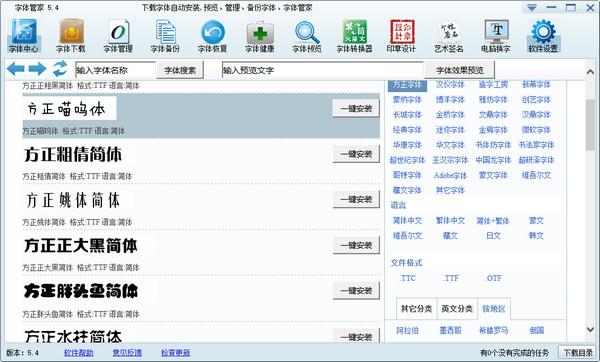The width and height of the screenshot is (600, 362).
Task: Select Adobe字体 category
Action: coord(450,175)
